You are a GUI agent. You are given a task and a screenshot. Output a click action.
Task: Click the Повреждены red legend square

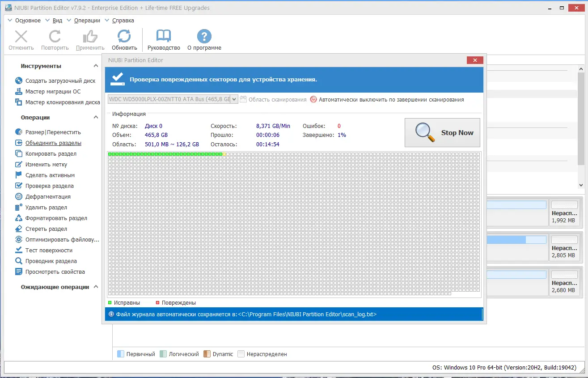pos(157,303)
